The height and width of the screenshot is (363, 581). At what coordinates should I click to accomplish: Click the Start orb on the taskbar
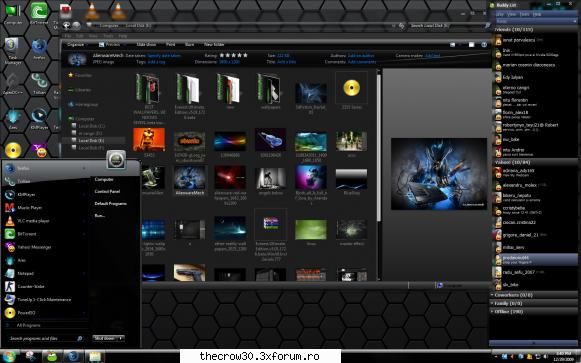coord(8,356)
